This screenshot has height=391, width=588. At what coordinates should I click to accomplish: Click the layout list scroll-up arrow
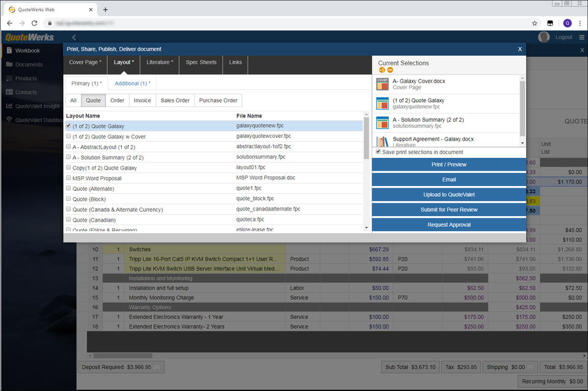pyautogui.click(x=366, y=114)
